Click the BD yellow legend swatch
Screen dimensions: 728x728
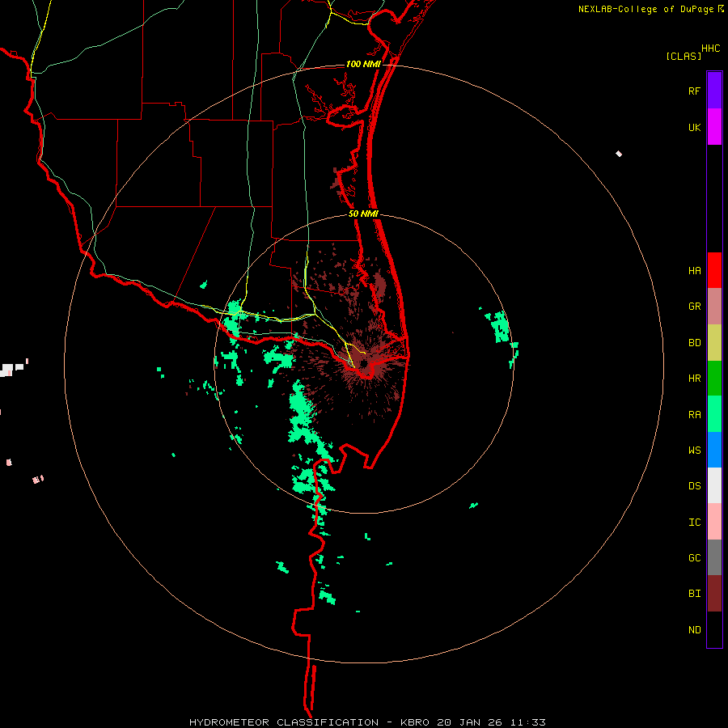click(714, 342)
